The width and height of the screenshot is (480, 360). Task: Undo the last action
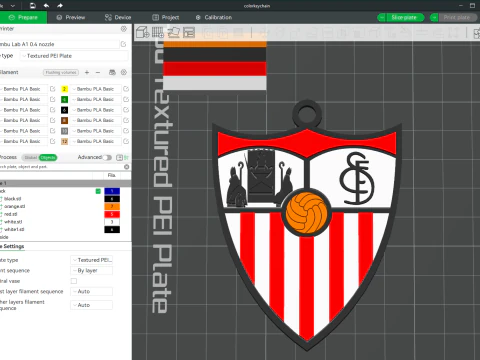(46, 6)
